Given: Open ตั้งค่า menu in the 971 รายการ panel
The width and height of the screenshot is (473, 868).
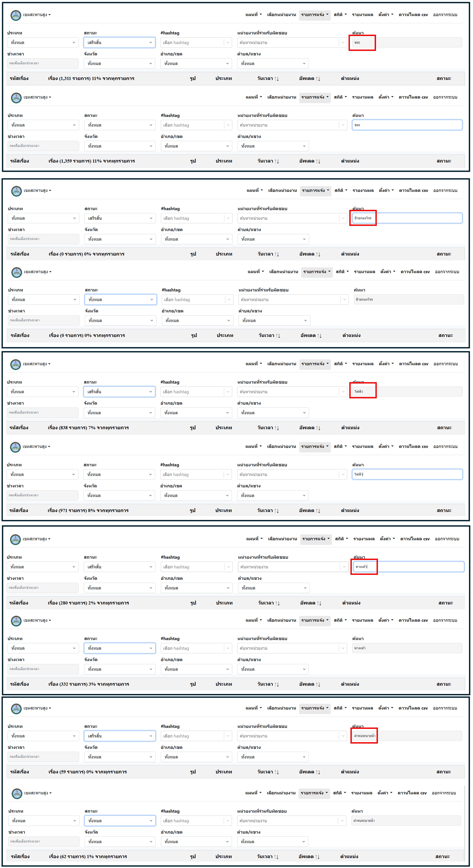Looking at the screenshot, I should [386, 446].
